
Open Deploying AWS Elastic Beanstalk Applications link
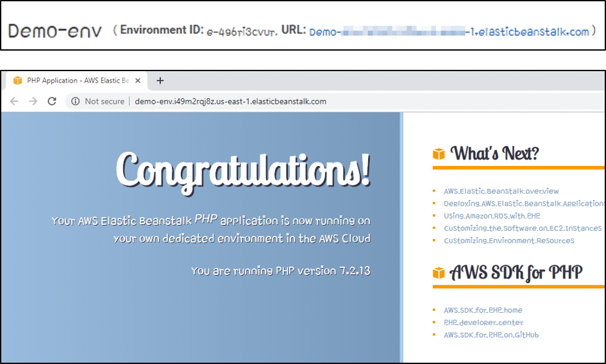[524, 204]
